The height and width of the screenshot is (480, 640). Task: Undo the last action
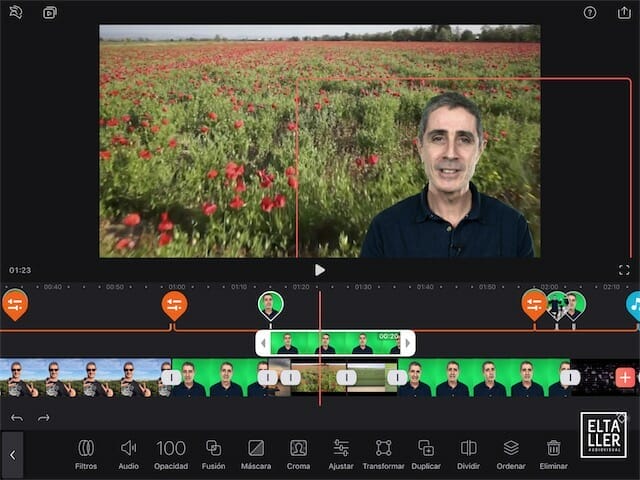coord(16,417)
